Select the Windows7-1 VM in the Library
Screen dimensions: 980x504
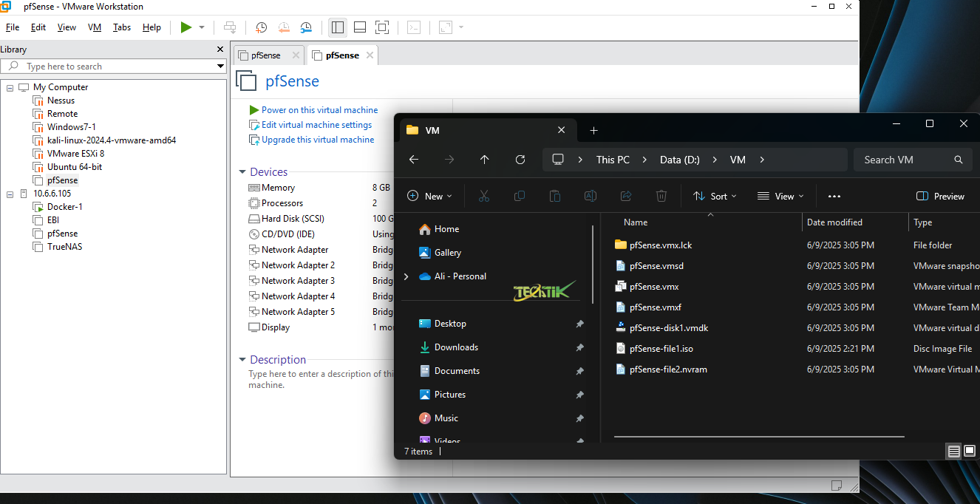(71, 127)
